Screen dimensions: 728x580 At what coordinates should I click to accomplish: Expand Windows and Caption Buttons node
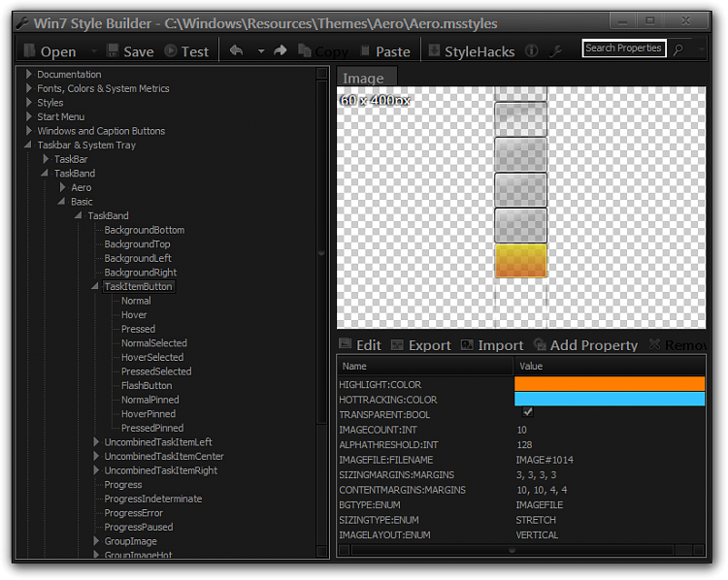[x=29, y=130]
